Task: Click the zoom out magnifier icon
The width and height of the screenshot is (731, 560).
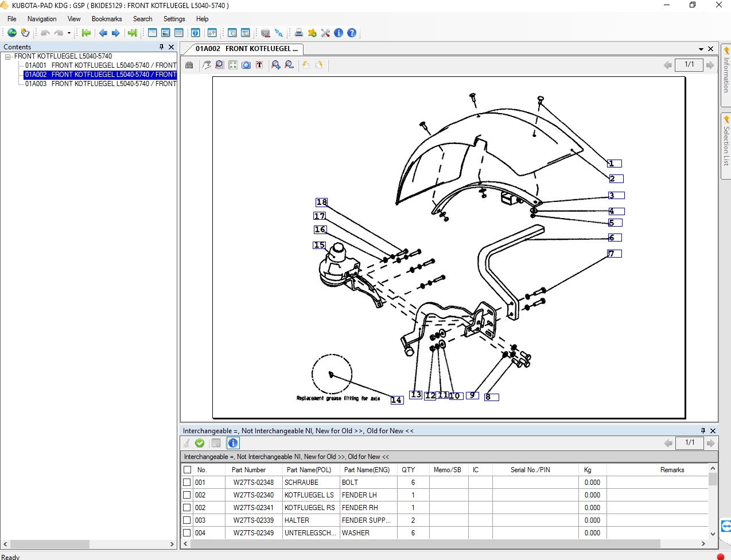Action: click(289, 65)
